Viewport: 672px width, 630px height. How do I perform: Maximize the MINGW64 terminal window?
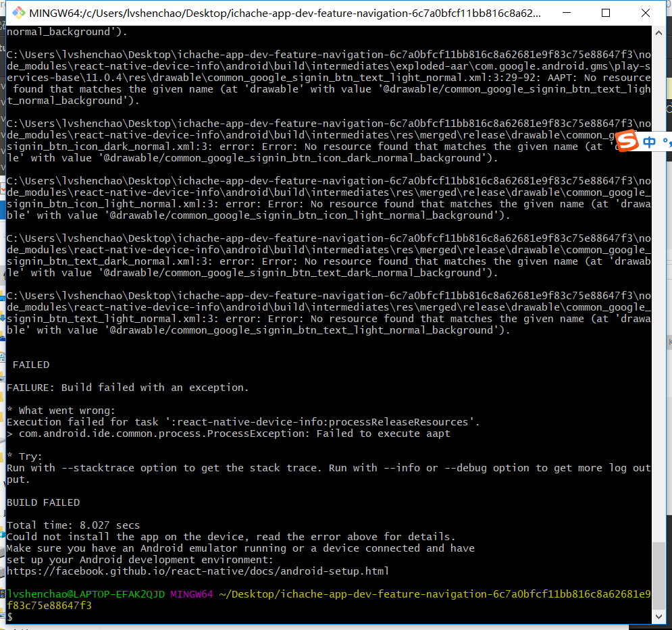[x=606, y=13]
